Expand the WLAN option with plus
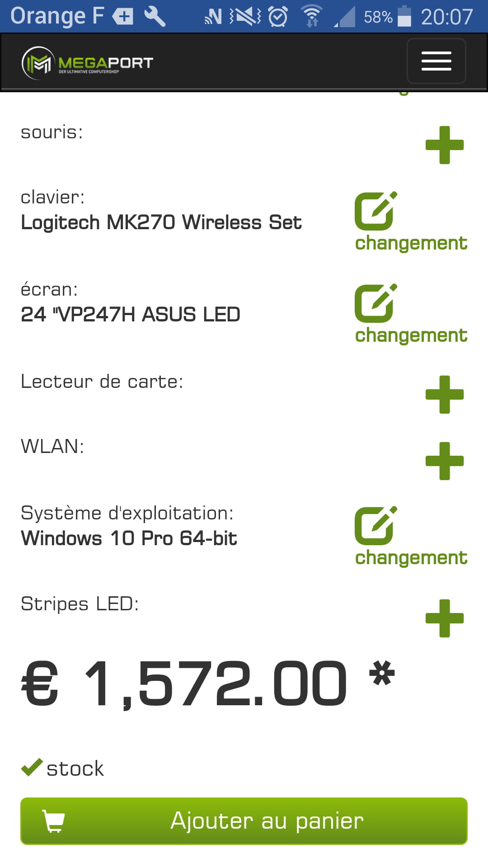Viewport: 488px width, 868px height. [445, 461]
